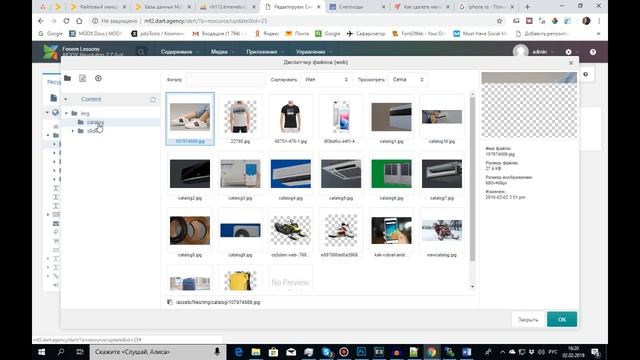Click the admin user avatar

pyautogui.click(x=520, y=51)
